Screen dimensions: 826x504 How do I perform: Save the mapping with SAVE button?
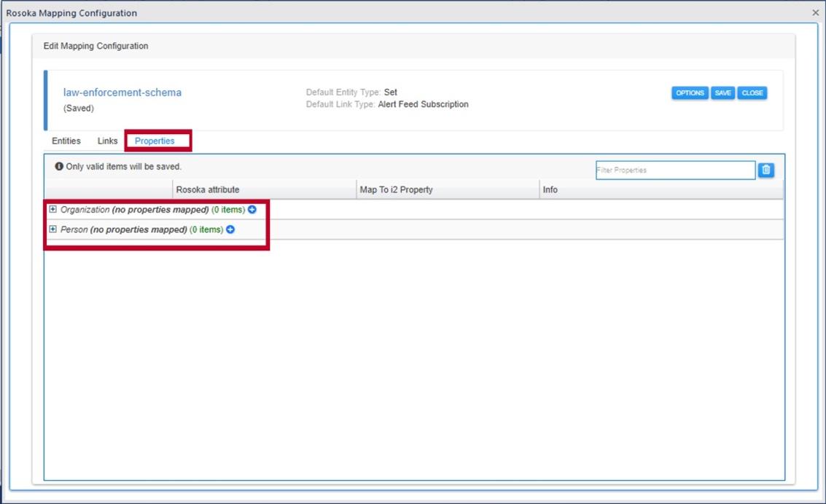[722, 93]
